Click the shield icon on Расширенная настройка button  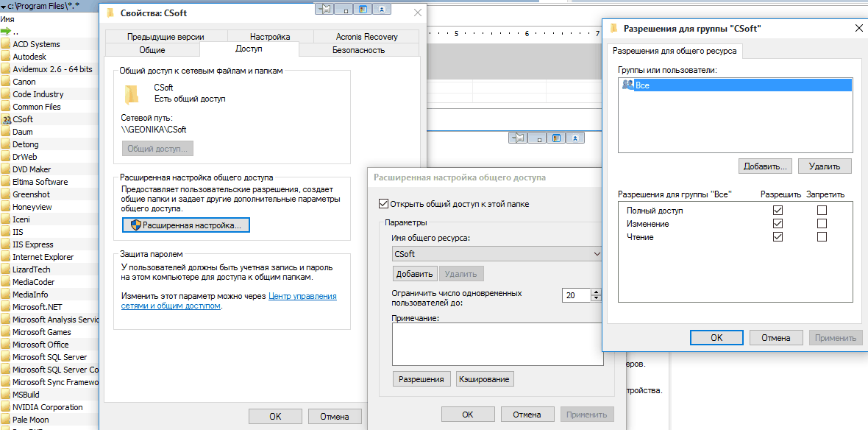[x=135, y=225]
